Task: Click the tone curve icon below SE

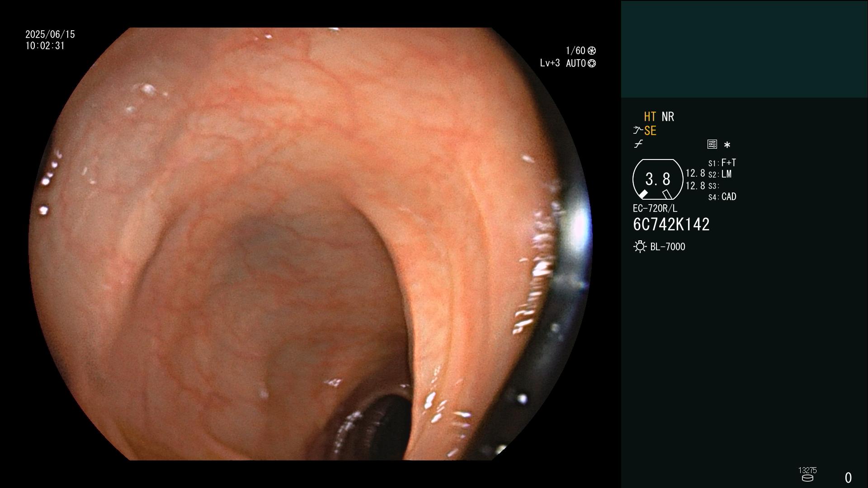Action: [638, 144]
